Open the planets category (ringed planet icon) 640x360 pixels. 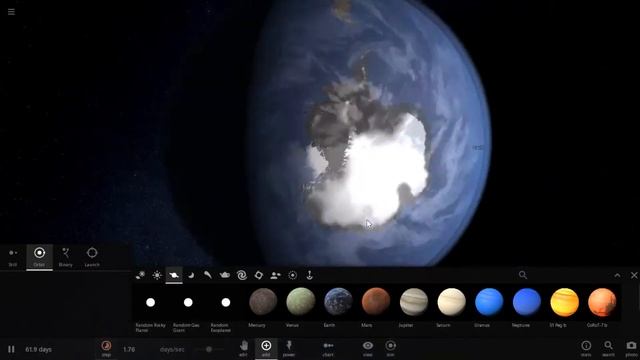click(x=174, y=275)
